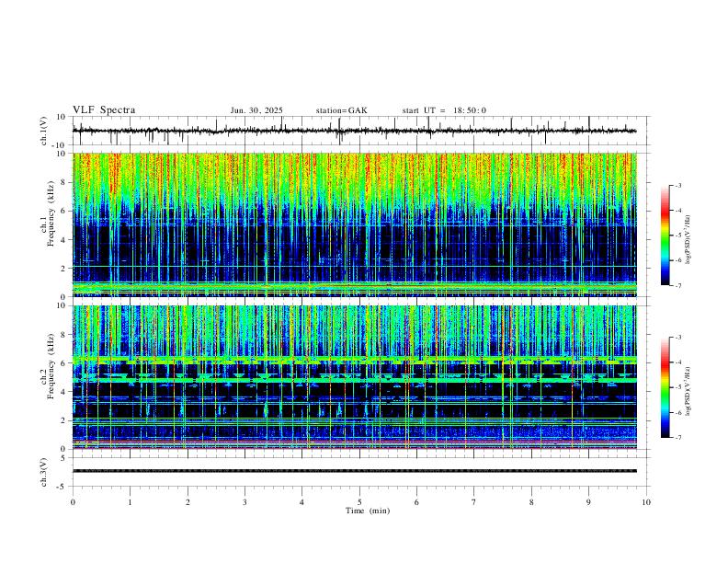Click the time-axis tick label "4"
Image resolution: width=728 pixels, height=563 pixels.
(301, 502)
